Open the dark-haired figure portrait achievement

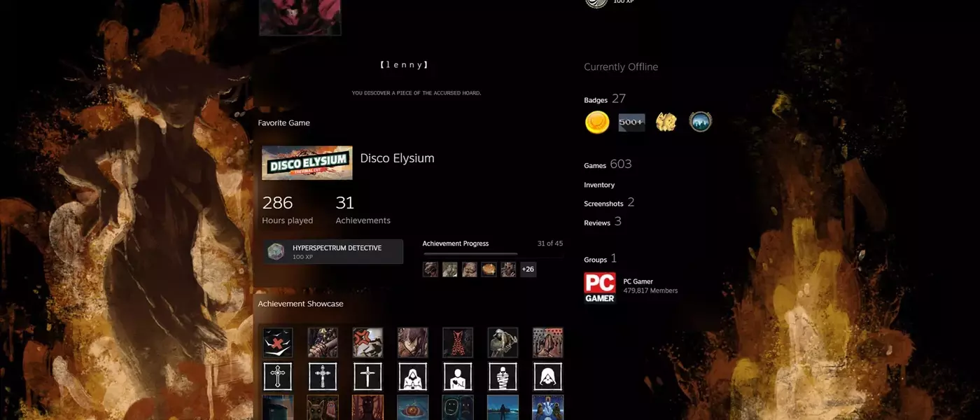point(413,343)
